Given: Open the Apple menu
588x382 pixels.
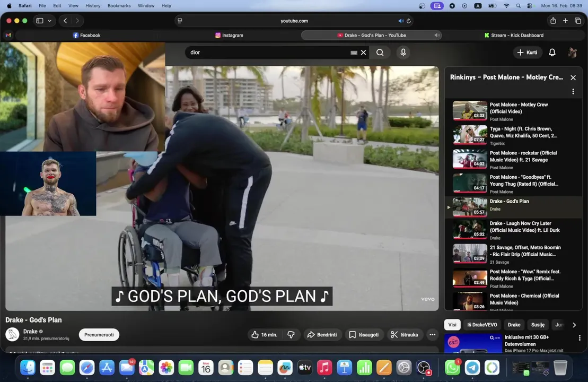Looking at the screenshot, I should click(9, 6).
